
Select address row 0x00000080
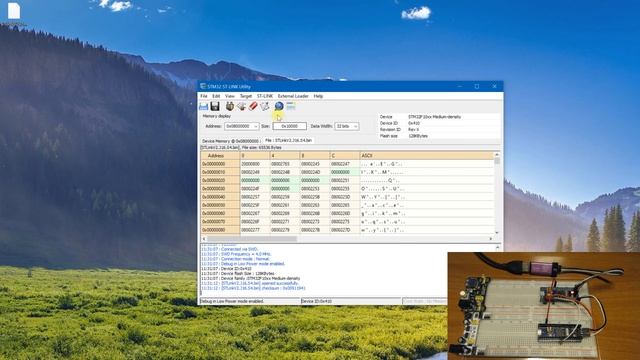click(220, 230)
